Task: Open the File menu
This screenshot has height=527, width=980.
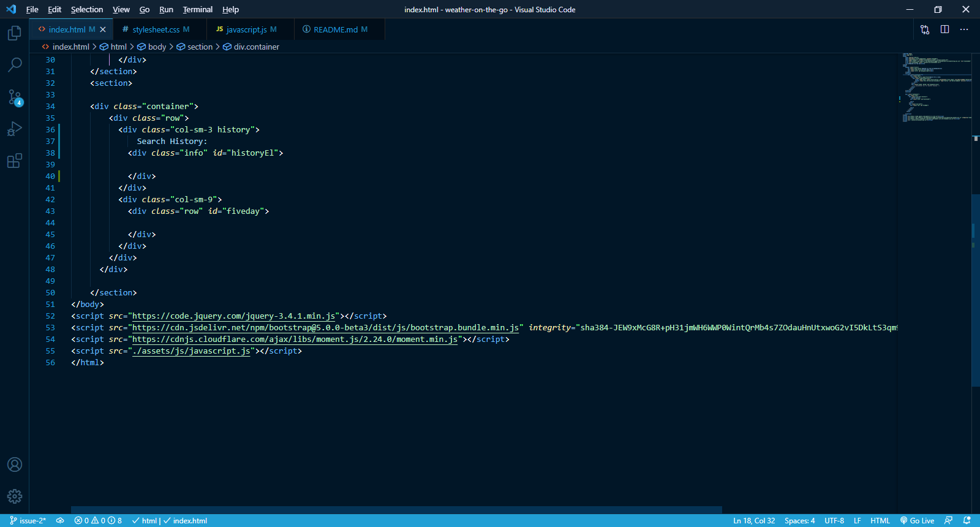Action: pos(32,9)
